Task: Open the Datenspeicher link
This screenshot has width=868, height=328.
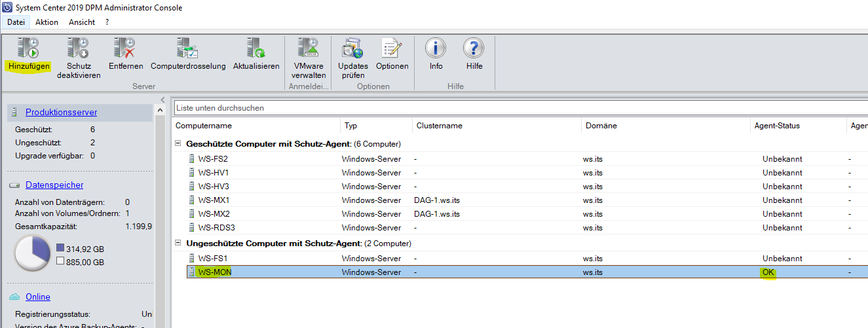Action: (x=54, y=185)
